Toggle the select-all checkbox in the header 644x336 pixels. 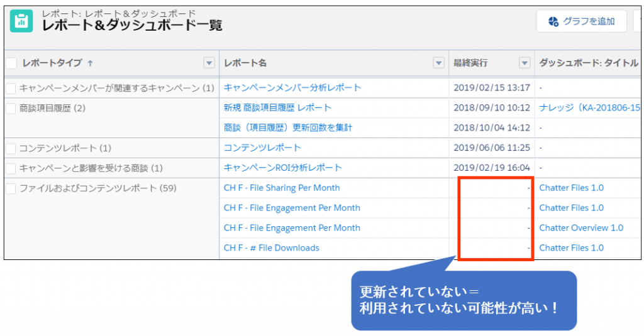(11, 63)
